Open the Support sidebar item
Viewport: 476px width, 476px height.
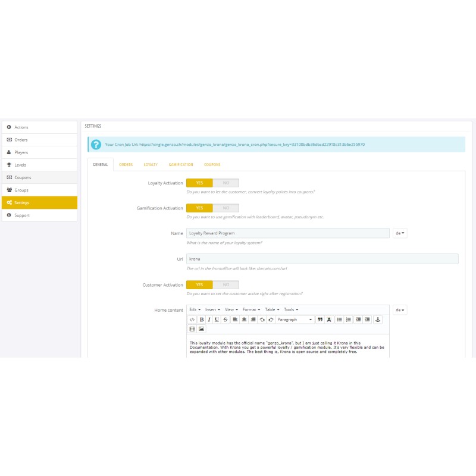coord(22,215)
